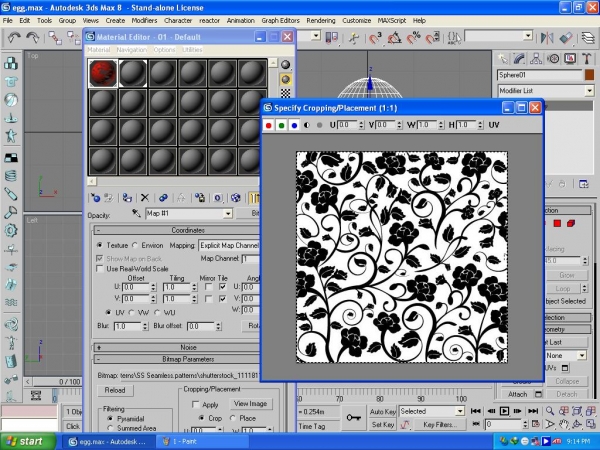Image resolution: width=600 pixels, height=450 pixels.
Task: Toggle blue channel in Cropping window
Action: (294, 125)
